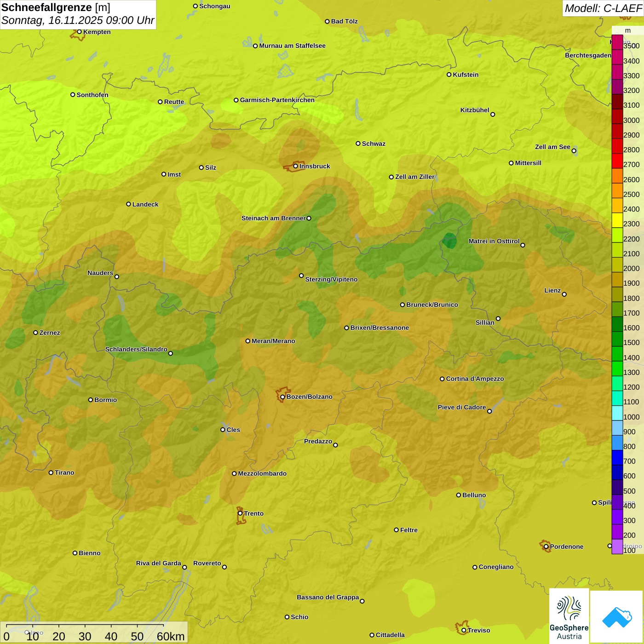Click the Cittadella town label
644x644 pixels.
pos(390,635)
